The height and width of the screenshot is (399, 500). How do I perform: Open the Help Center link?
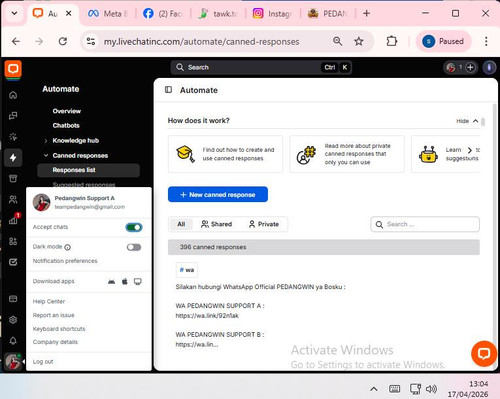49,301
